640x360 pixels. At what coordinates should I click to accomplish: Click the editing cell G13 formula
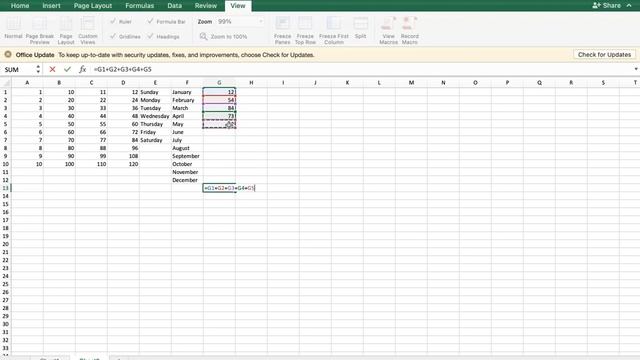[229, 188]
